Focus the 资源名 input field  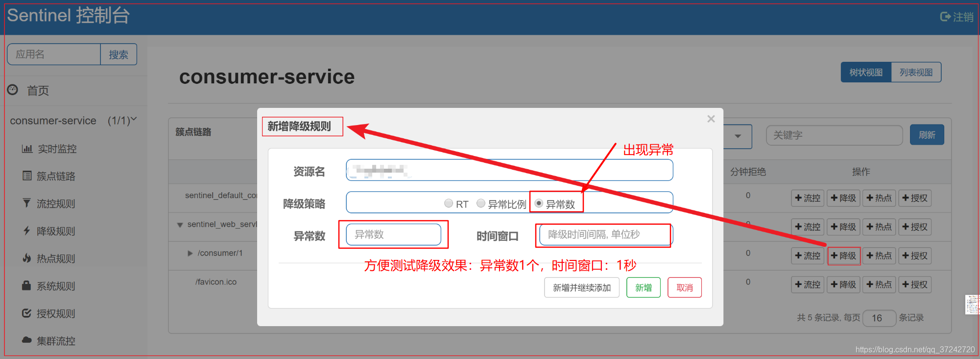509,170
